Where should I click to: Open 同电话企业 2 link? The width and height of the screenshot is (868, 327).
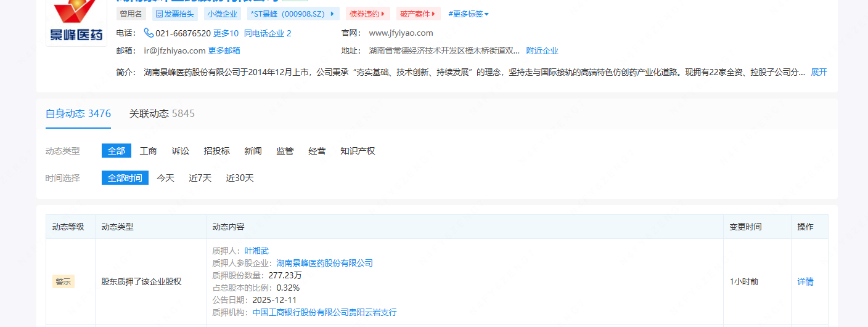pos(268,33)
